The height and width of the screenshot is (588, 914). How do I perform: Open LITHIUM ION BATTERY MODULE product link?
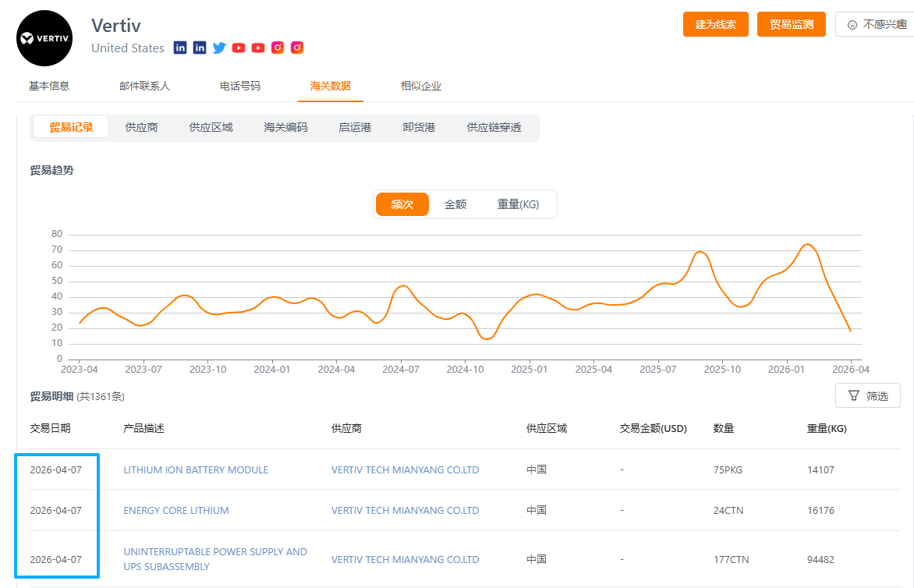pyautogui.click(x=196, y=469)
